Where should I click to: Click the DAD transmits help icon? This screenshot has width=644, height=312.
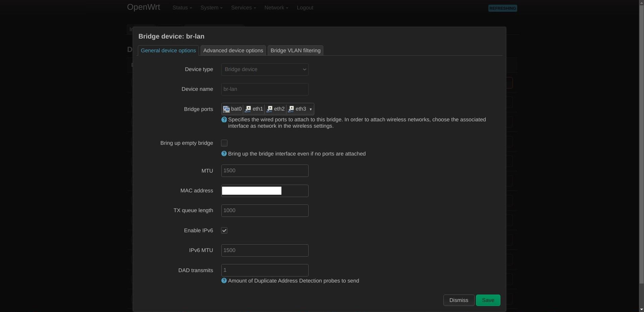(x=224, y=281)
